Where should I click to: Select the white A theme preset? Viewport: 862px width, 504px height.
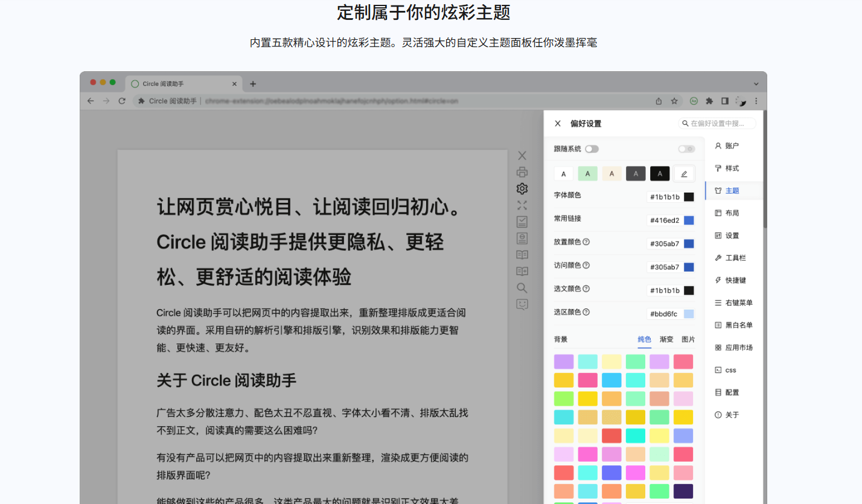pyautogui.click(x=564, y=174)
